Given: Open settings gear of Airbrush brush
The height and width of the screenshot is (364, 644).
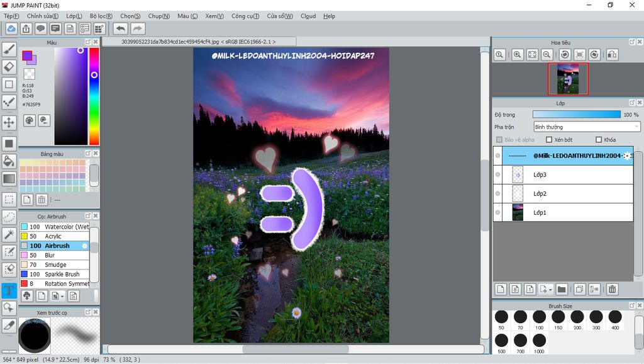Looking at the screenshot, I should click(85, 246).
